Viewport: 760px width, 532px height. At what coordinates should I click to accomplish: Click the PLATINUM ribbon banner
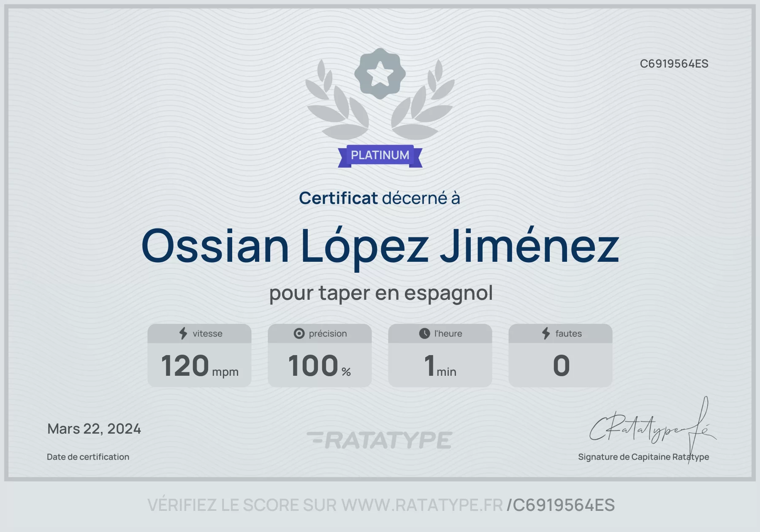point(380,156)
